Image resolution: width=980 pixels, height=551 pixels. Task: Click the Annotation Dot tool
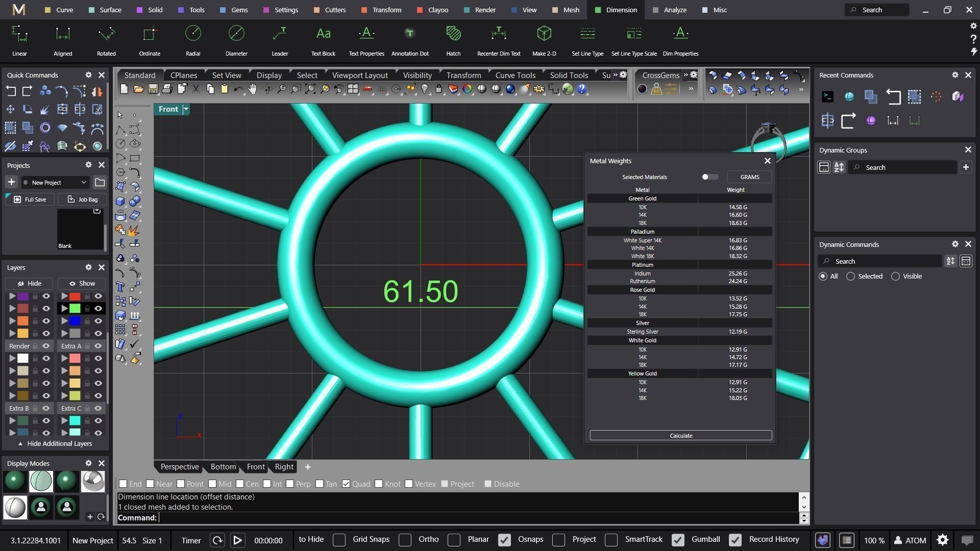[409, 41]
